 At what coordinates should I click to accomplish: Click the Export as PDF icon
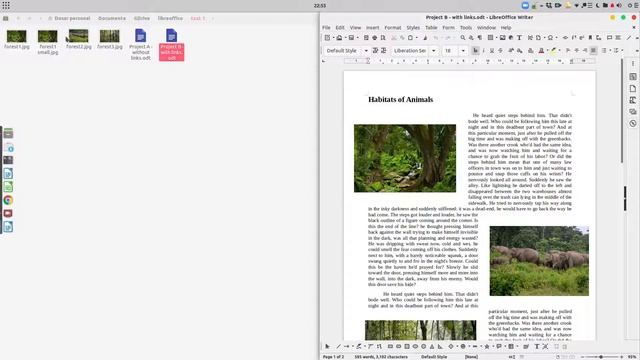tap(366, 38)
